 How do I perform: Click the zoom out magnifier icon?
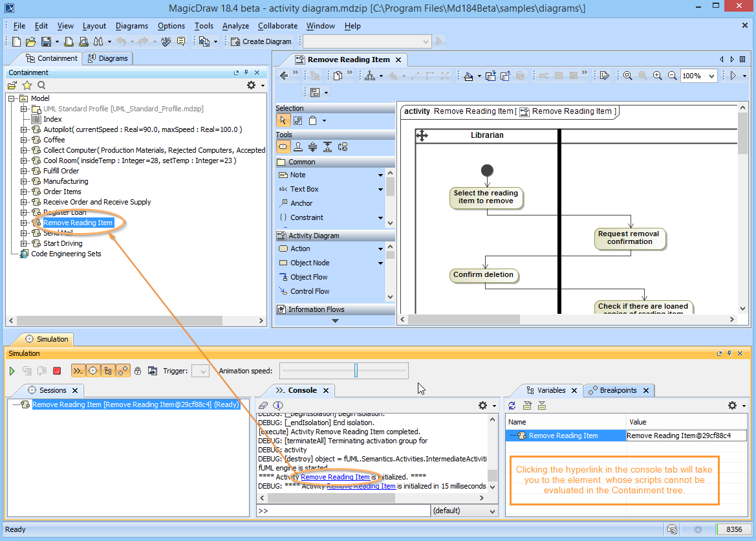(673, 76)
